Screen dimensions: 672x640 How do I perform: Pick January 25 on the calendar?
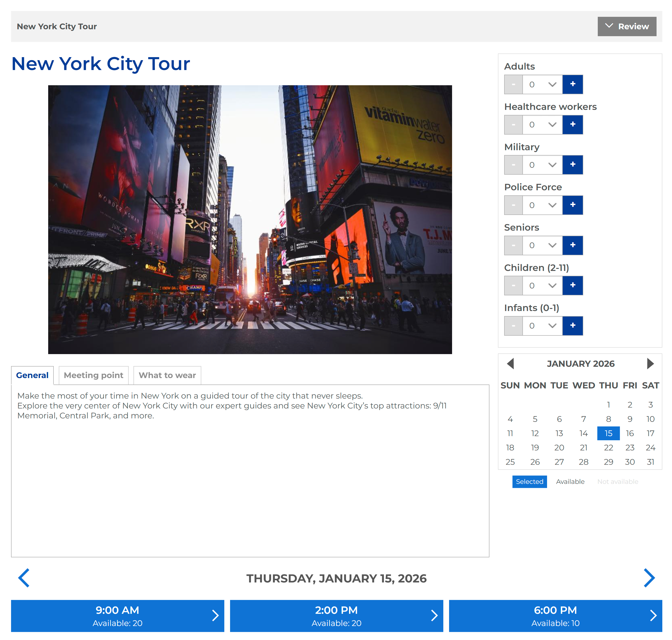(x=510, y=462)
